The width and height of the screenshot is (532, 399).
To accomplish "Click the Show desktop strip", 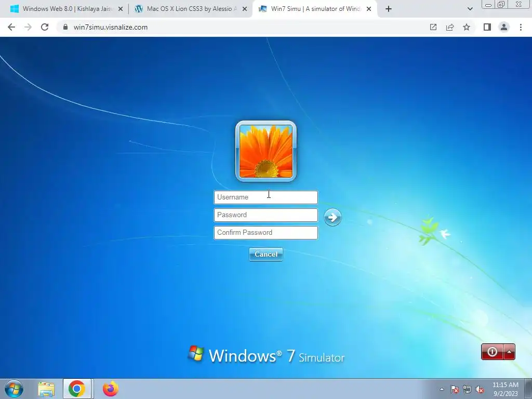I will click(528, 389).
